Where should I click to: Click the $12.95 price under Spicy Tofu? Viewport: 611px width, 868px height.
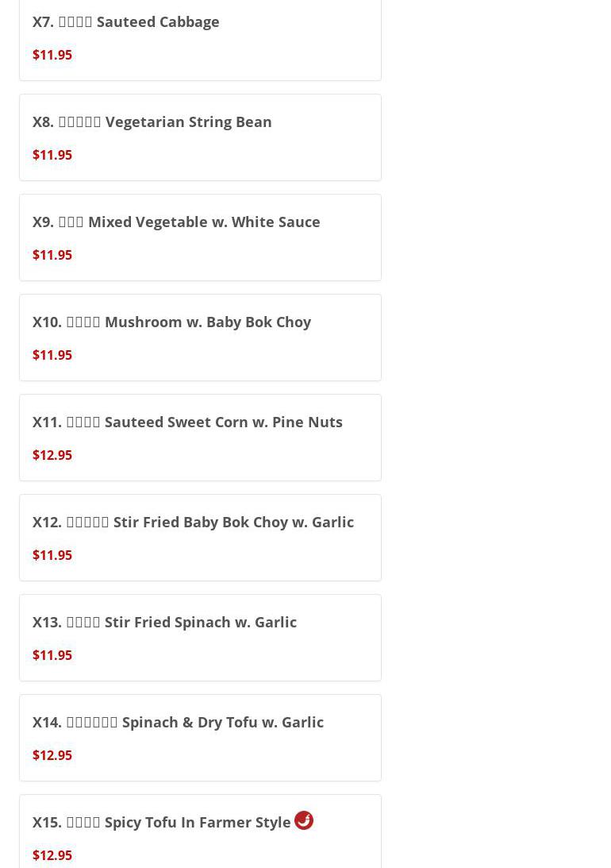[52, 855]
